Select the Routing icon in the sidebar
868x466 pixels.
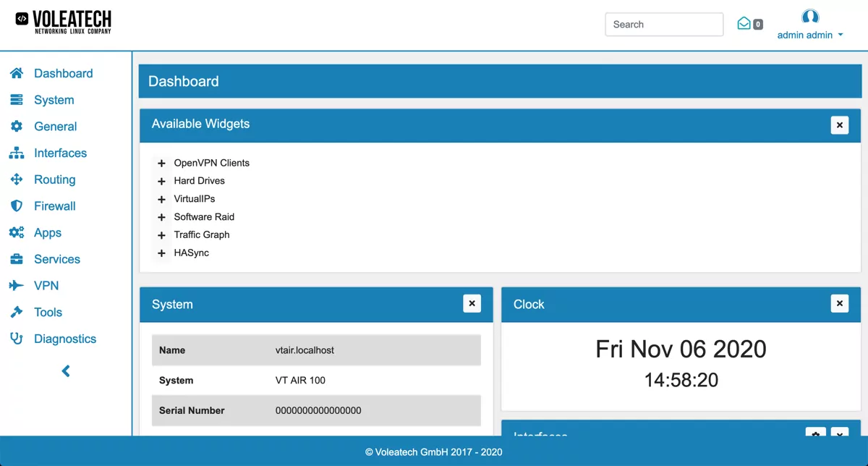[x=17, y=179]
